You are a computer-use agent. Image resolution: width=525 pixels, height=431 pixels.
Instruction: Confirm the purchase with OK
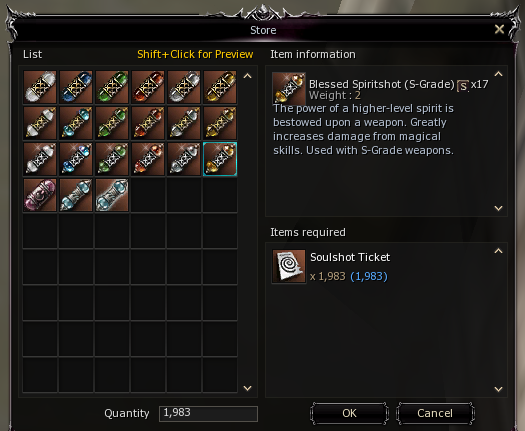click(349, 413)
